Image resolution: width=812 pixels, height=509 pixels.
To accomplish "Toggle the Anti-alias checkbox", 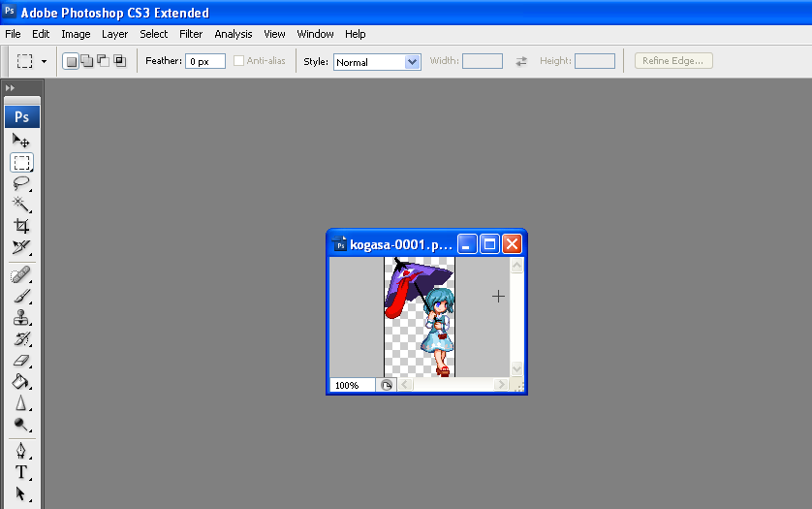I will tap(238, 61).
